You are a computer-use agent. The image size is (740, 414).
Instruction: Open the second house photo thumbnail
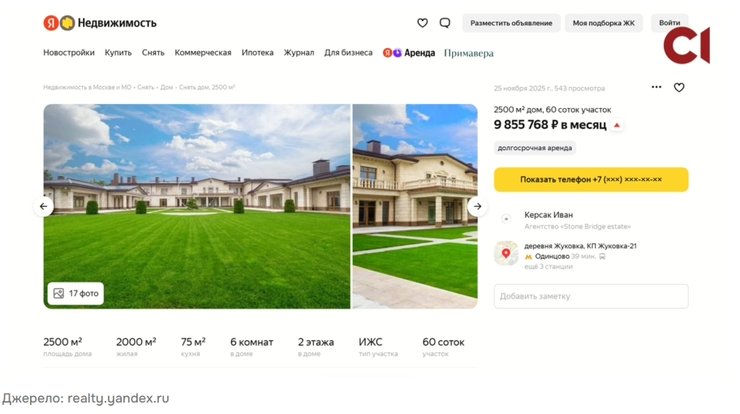(x=415, y=206)
